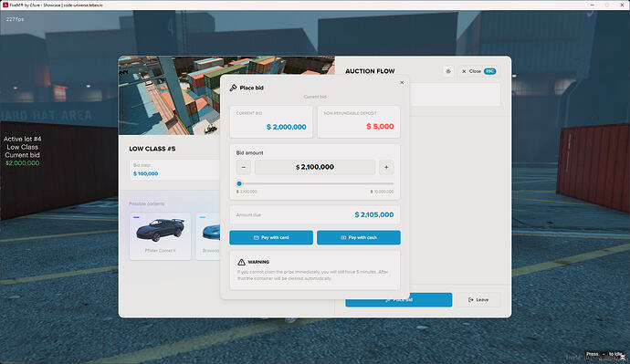Select the Pfister Comet car card
The height and width of the screenshot is (364, 630).
click(x=161, y=236)
